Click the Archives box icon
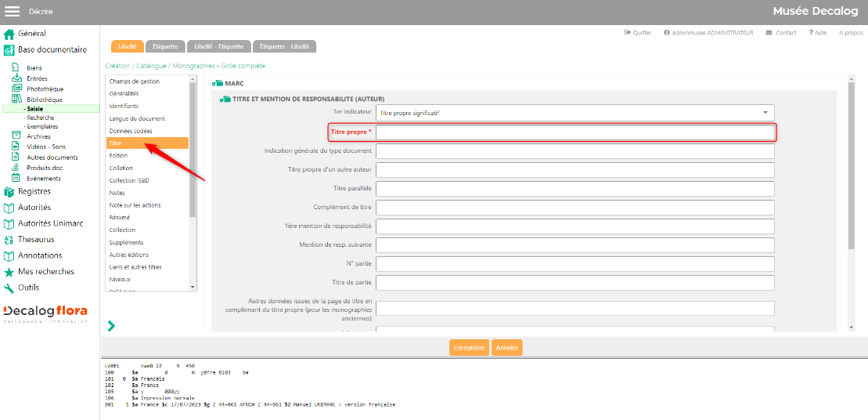Viewport: 868px width, 420px height. coord(16,136)
